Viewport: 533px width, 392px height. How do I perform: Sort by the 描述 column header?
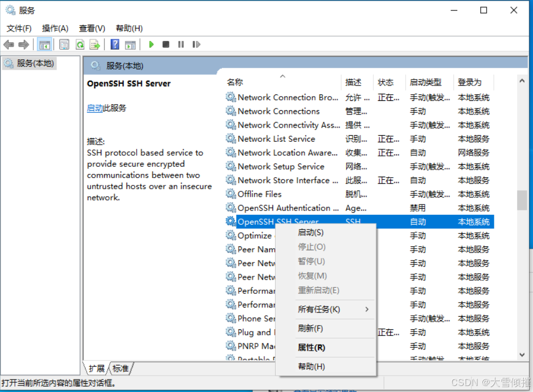(358, 82)
